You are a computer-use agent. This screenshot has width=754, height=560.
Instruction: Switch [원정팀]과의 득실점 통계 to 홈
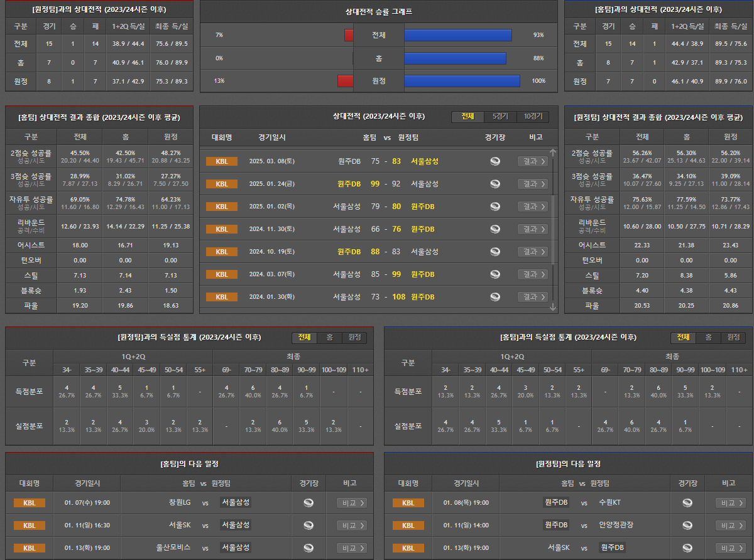pyautogui.click(x=329, y=338)
